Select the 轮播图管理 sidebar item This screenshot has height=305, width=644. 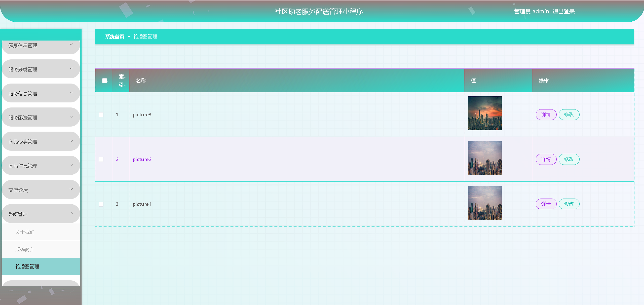point(27,266)
